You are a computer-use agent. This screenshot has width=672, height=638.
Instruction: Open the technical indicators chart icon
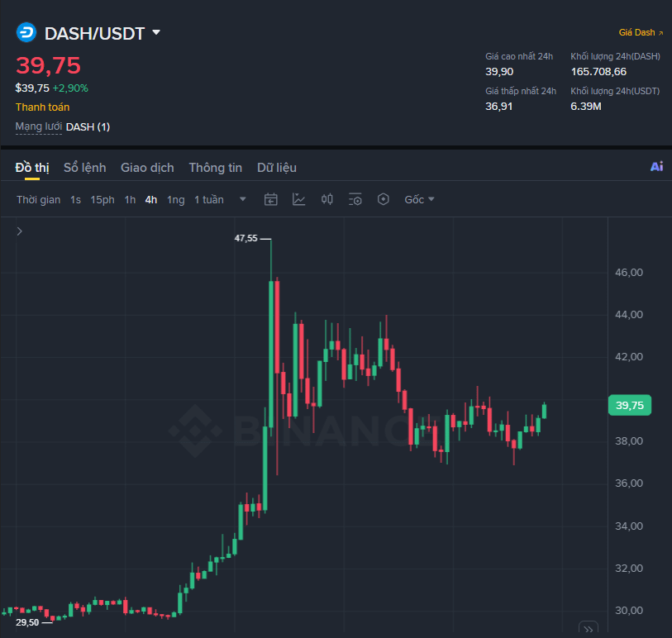click(298, 199)
